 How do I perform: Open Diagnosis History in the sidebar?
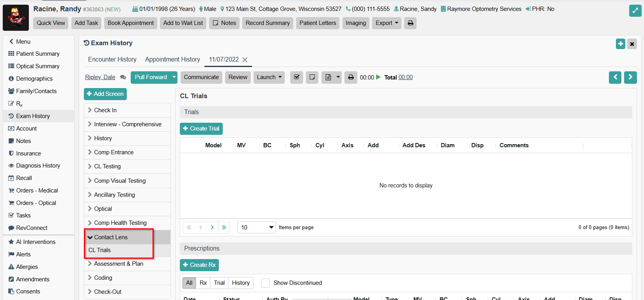[x=38, y=166]
